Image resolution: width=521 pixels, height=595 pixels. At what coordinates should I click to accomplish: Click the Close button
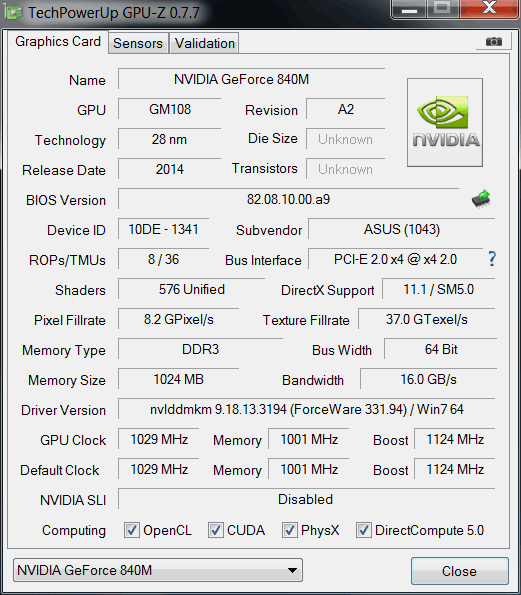pos(460,571)
